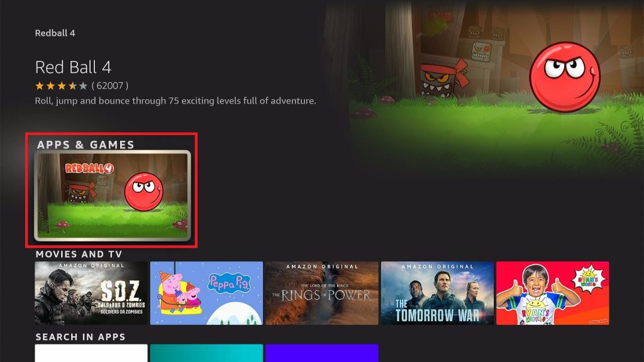Select the Peppa Pig show tile
Screen dimensions: 644x362
click(x=206, y=293)
